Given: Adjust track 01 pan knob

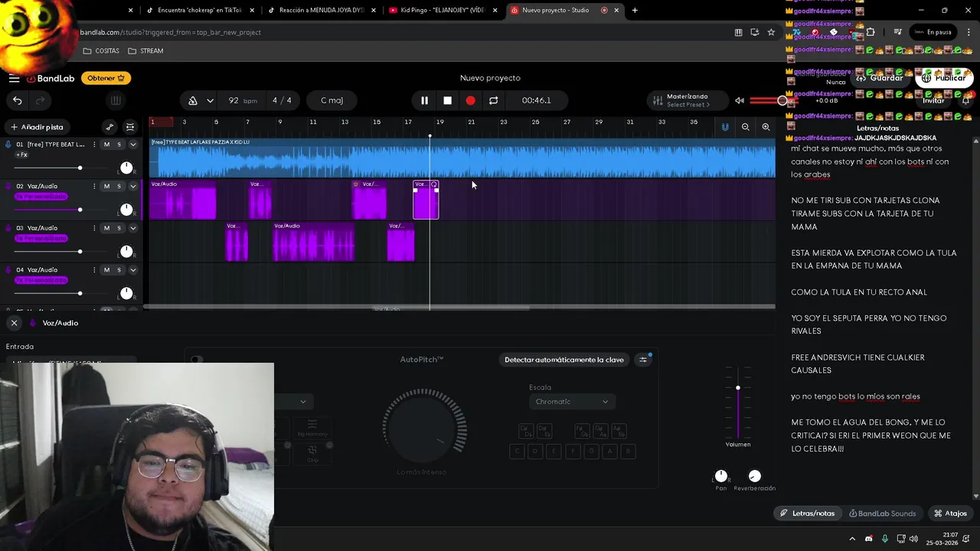Looking at the screenshot, I should pos(126,168).
